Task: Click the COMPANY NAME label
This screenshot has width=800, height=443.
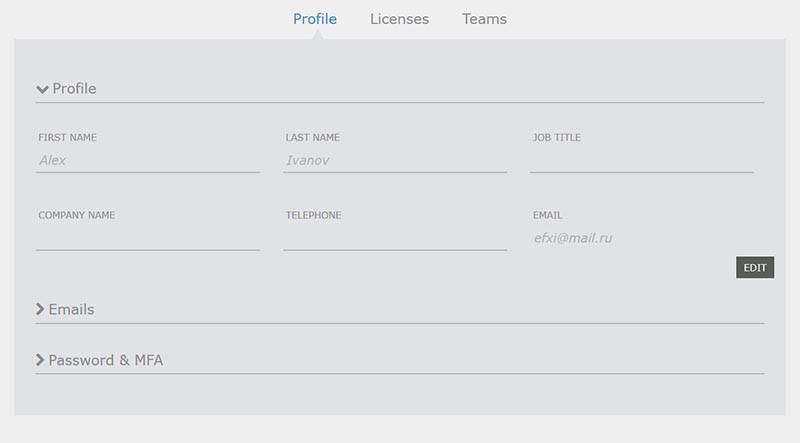Action: (x=77, y=215)
